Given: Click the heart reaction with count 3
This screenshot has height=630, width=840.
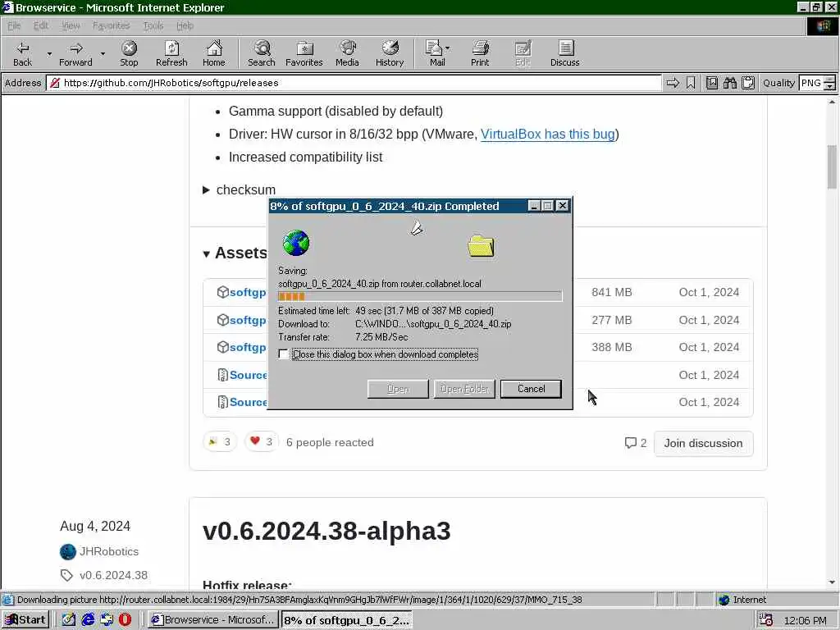Looking at the screenshot, I should (262, 442).
